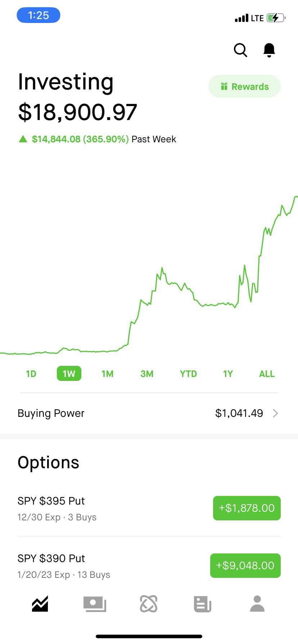The image size is (298, 644).
Task: Tap the blue 1:25 time pill
Action: (39, 15)
